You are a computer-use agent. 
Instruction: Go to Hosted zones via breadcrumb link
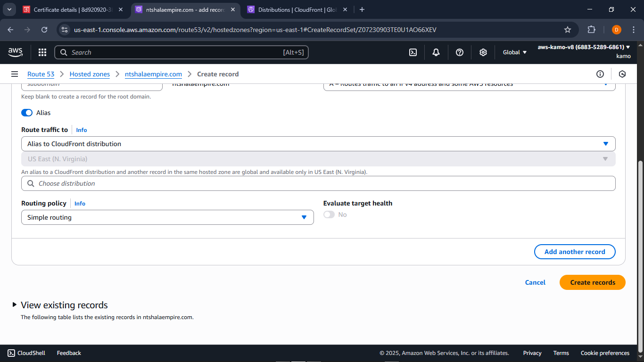click(x=90, y=74)
